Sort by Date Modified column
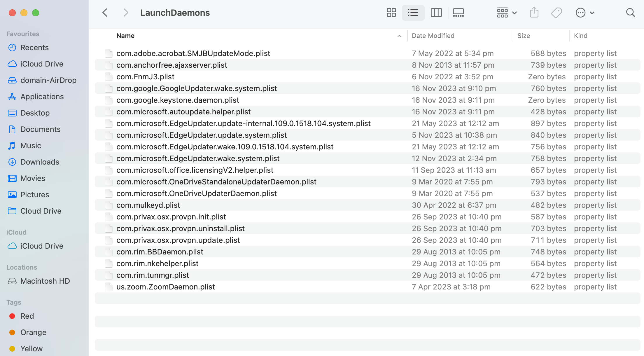Viewport: 644px width, 356px height. [x=433, y=36]
